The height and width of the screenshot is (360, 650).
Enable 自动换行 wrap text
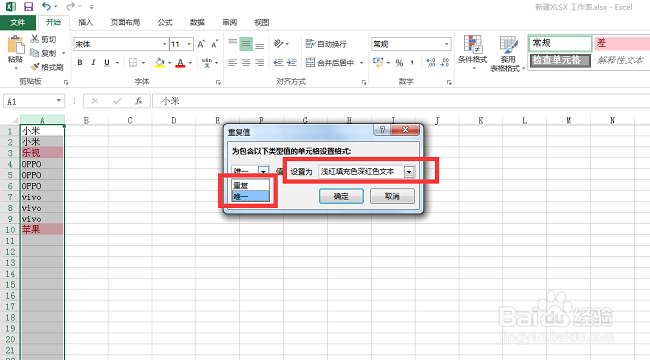pos(326,44)
